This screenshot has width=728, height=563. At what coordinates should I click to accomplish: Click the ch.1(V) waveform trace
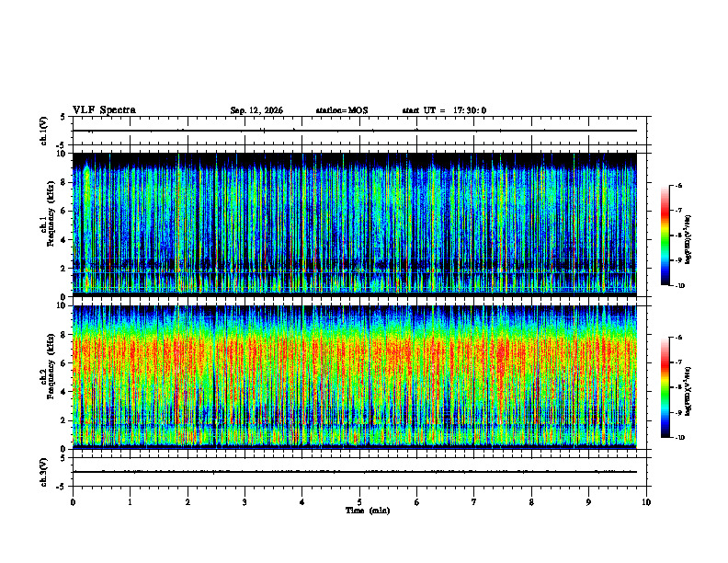click(x=354, y=131)
